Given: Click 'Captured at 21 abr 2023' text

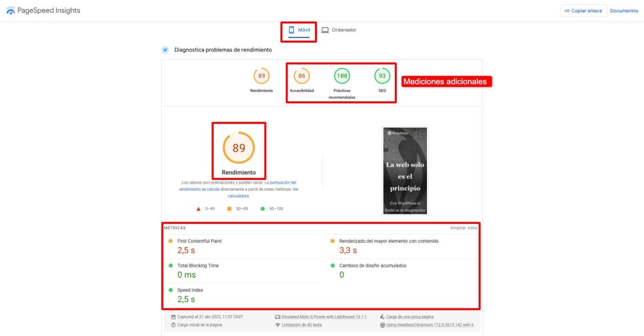Looking at the screenshot, I should tap(210, 317).
